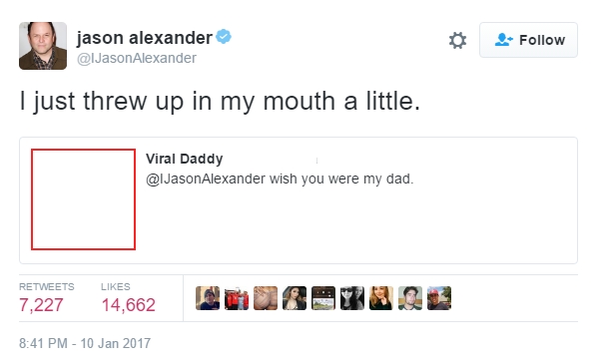Open dark-haired man liker avatar
Screen dimensions: 610x364
(410, 298)
